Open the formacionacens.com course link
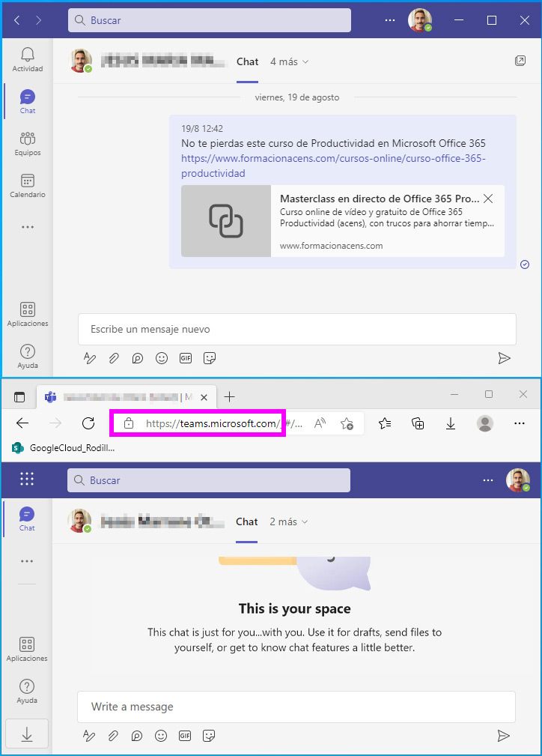Viewport: 542px width, 756px height. pos(333,166)
